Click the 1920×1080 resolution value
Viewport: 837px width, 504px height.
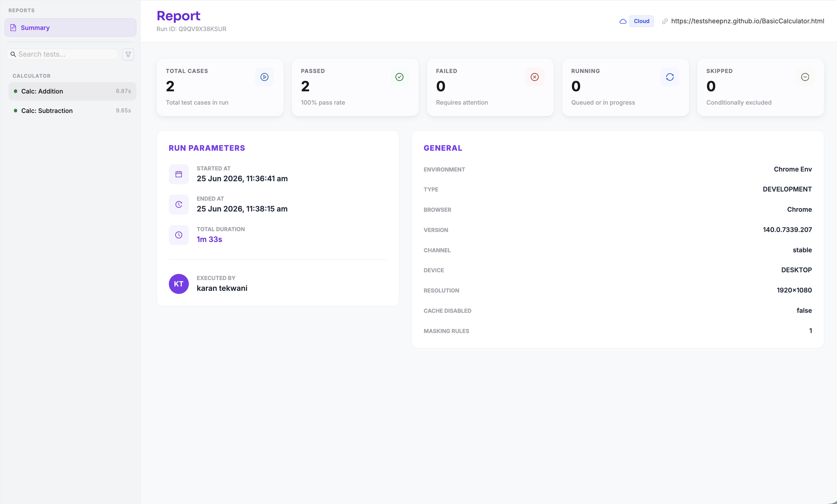point(795,290)
